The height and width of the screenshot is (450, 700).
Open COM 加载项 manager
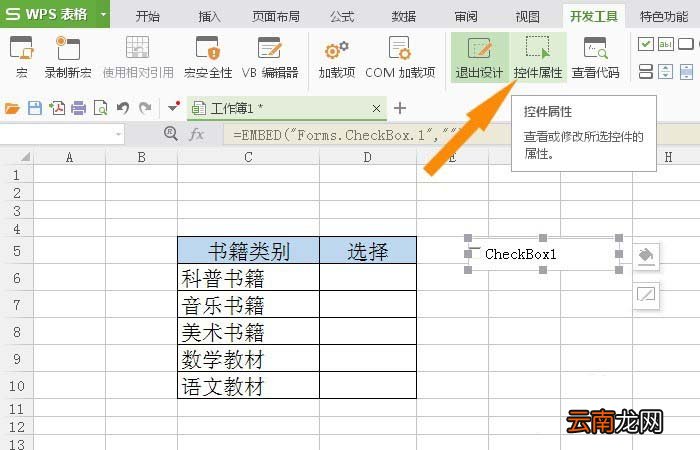point(400,57)
